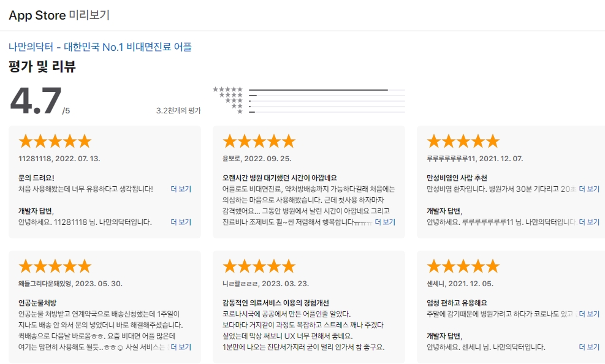Click the star icons on 왜들그리다운돼있엉's review
This screenshot has width=605, height=364.
(x=54, y=266)
